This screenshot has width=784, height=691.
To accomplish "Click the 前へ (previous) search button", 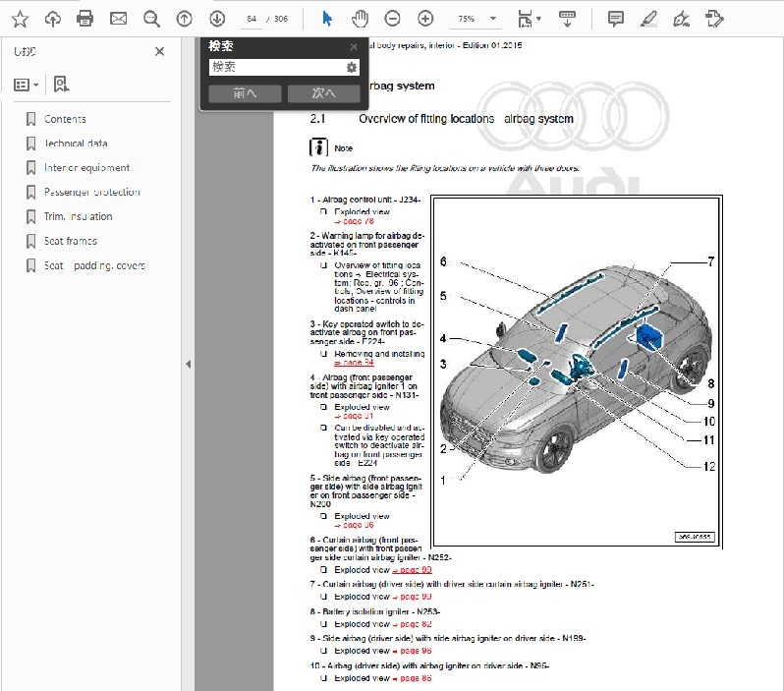I will click(x=246, y=93).
